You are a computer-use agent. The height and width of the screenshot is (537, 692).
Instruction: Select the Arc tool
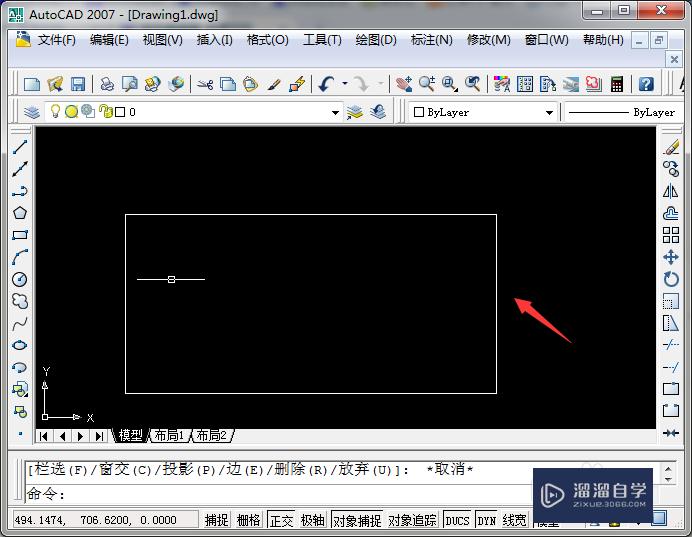point(20,257)
